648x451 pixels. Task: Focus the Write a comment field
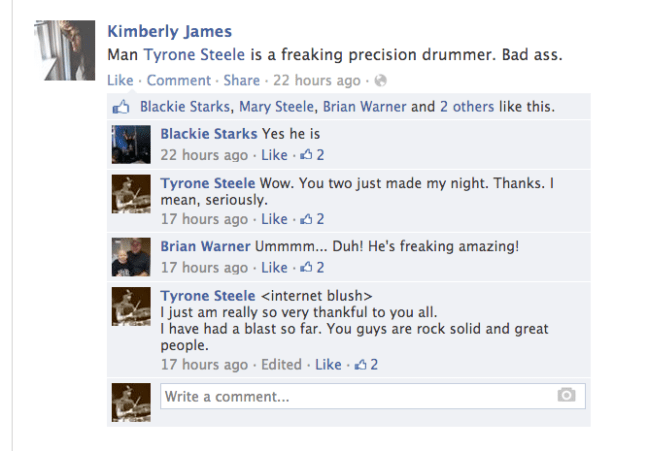point(355,396)
